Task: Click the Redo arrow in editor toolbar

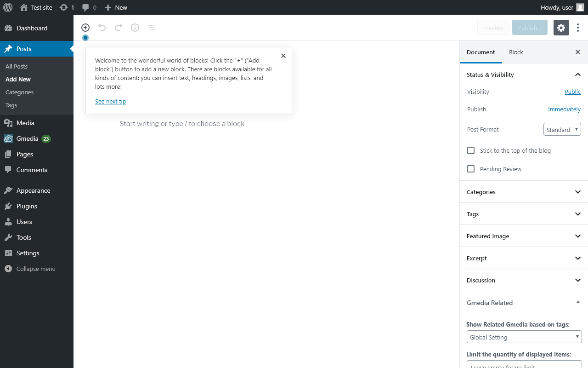Action: pos(119,28)
